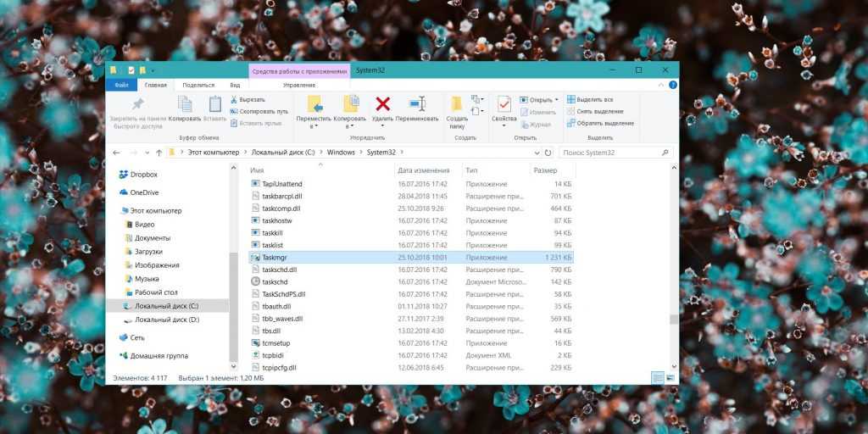Collapse the ribbon using the chevron

(661, 85)
